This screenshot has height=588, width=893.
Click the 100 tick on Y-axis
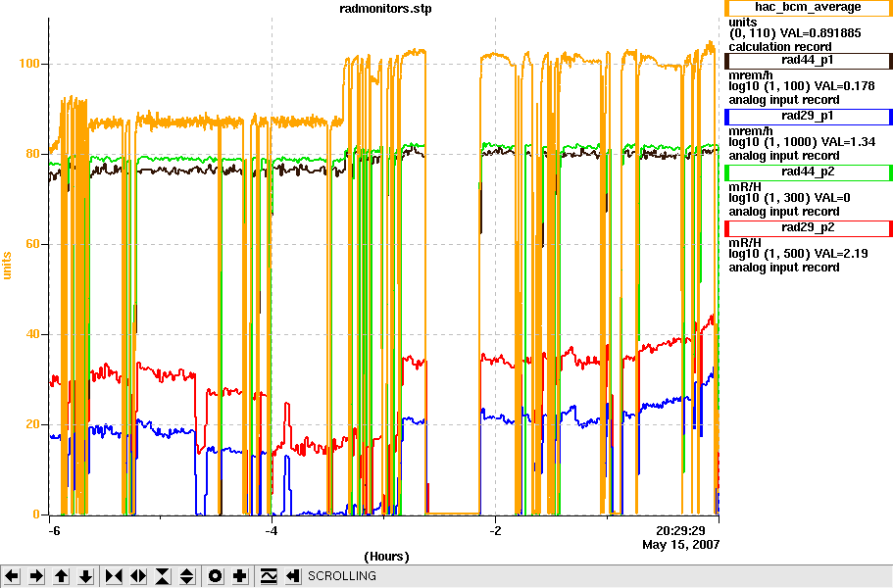click(x=29, y=63)
